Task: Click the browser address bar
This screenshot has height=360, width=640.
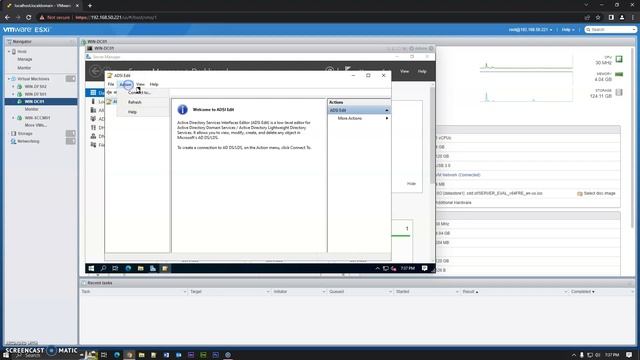Action: pos(310,18)
